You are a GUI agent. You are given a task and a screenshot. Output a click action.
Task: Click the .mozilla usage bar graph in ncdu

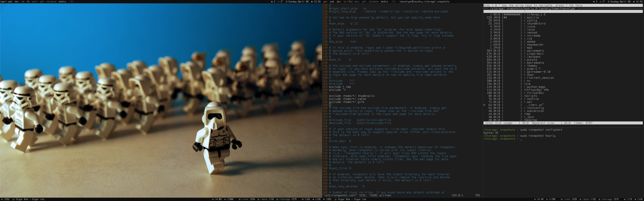(512, 17)
